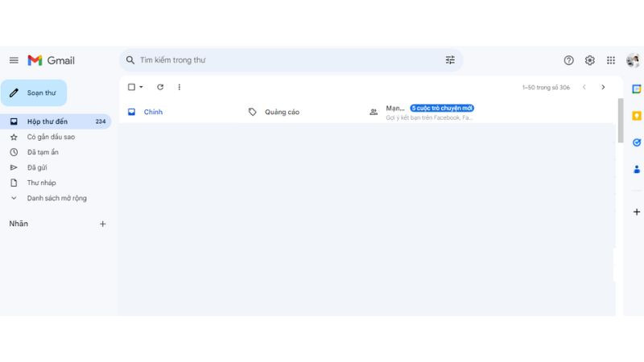Screen dimensions: 644x362
Task: Open the account profile picture
Action: (633, 60)
